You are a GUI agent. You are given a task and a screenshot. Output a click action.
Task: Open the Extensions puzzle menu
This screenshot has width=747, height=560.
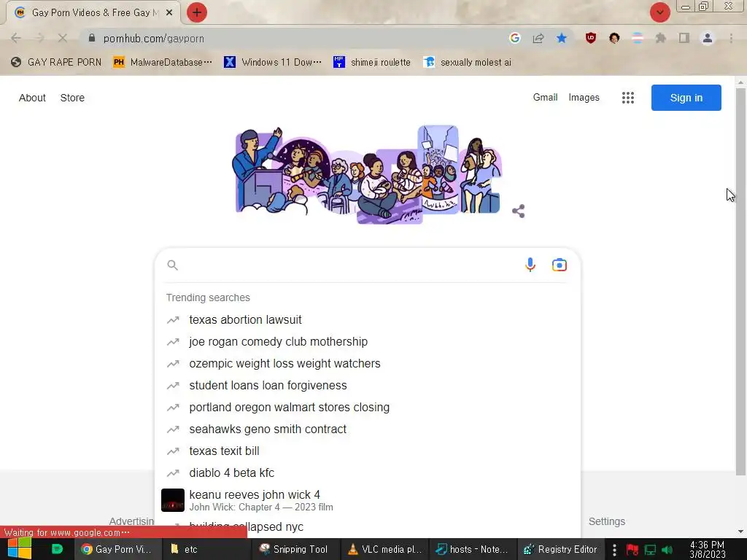coord(661,38)
